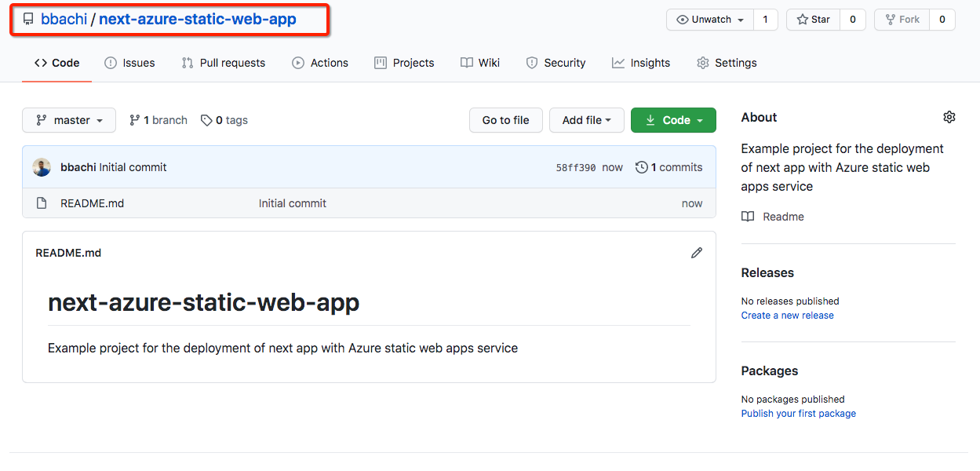Viewport: 980px width, 471px height.
Task: Click the branch icon beside 1 branch
Action: tap(135, 120)
